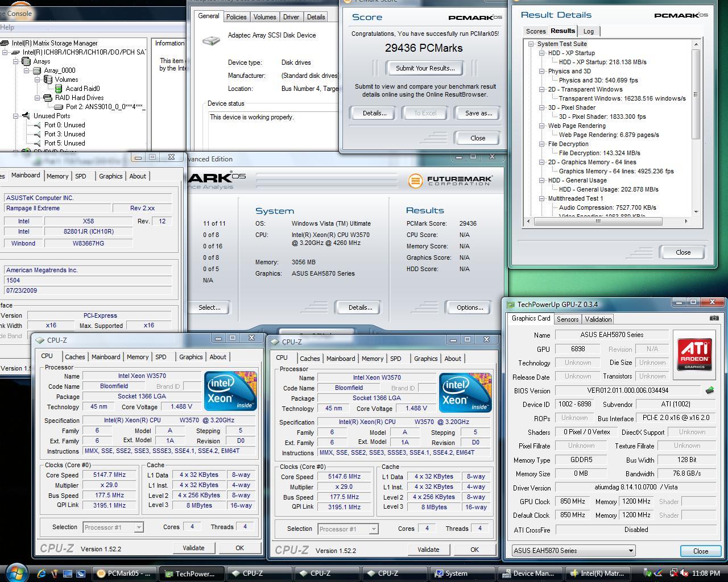Click OK in right CPU-Z window
Screen dimensions: 728x582
tap(474, 550)
